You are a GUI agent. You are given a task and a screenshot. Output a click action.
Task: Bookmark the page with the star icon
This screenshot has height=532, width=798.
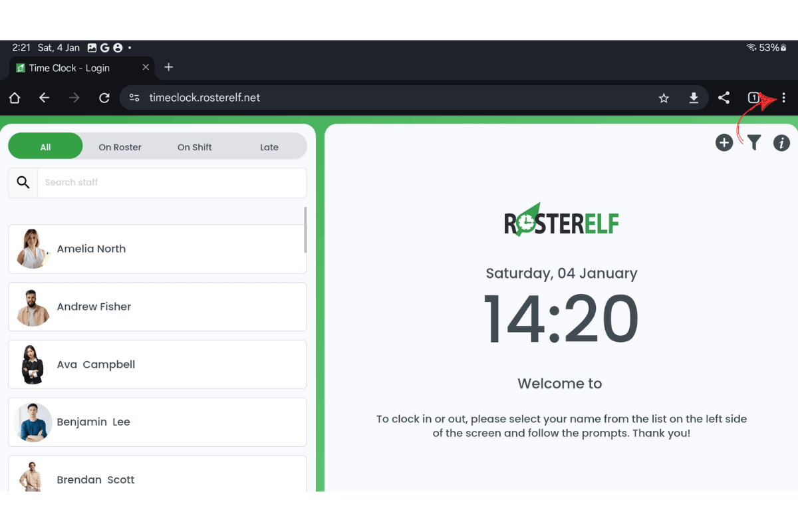coord(664,97)
